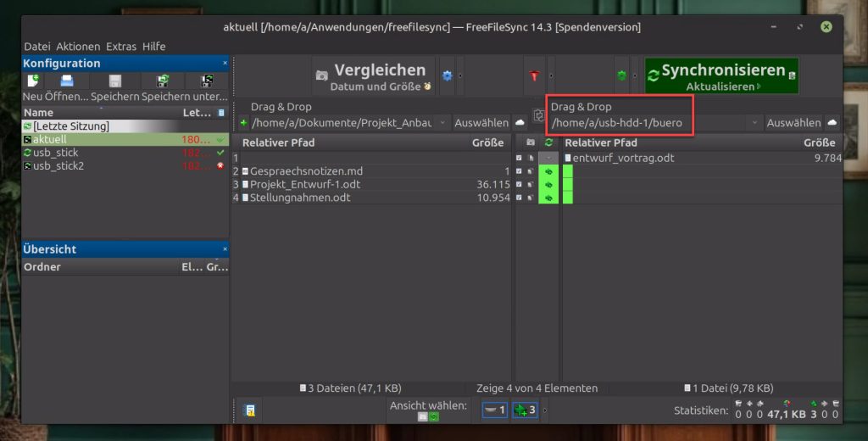Swap sides using the middle swap icon
Image resolution: width=868 pixels, height=441 pixels.
click(x=538, y=115)
